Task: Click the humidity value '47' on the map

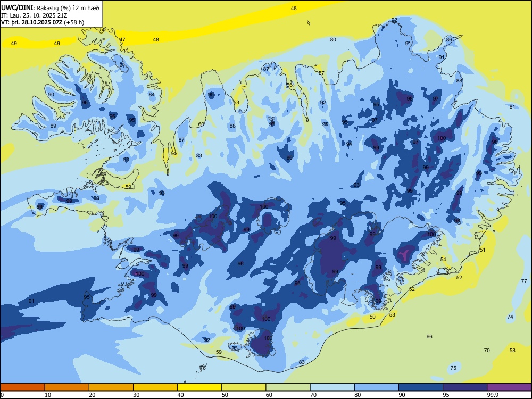Action: (122, 40)
